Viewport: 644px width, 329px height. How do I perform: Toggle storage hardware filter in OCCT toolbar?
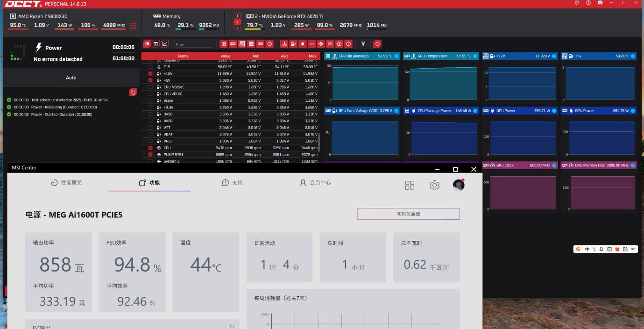pos(251,44)
